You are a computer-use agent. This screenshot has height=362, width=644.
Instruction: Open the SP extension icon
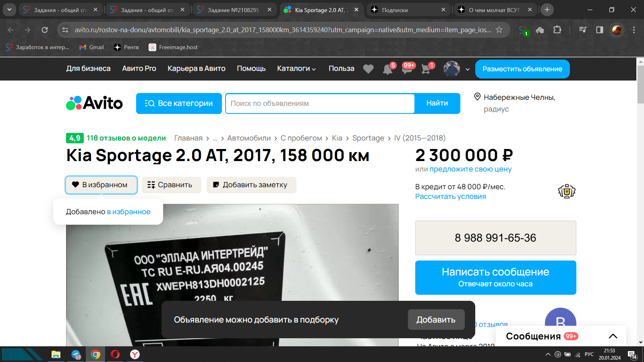click(x=523, y=30)
